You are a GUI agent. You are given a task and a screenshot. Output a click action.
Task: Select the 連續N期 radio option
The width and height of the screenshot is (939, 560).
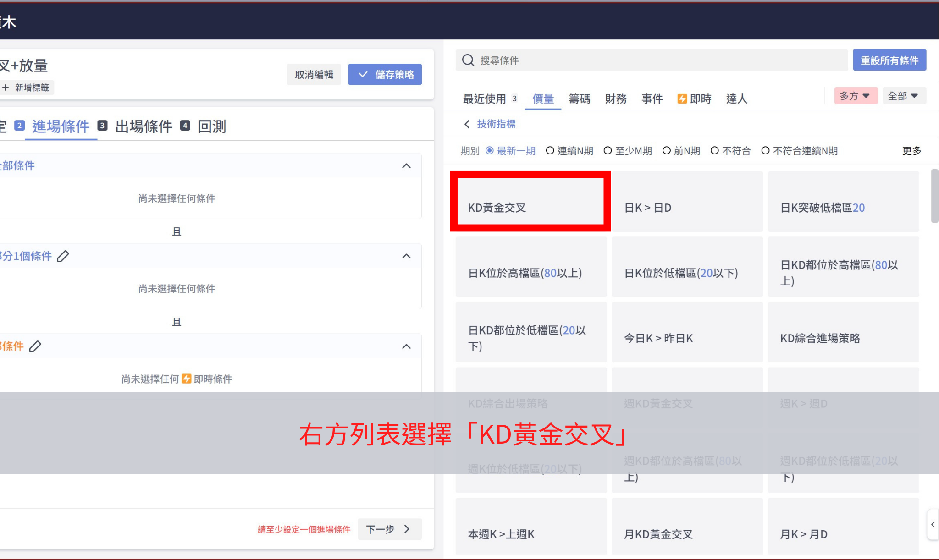click(x=550, y=151)
